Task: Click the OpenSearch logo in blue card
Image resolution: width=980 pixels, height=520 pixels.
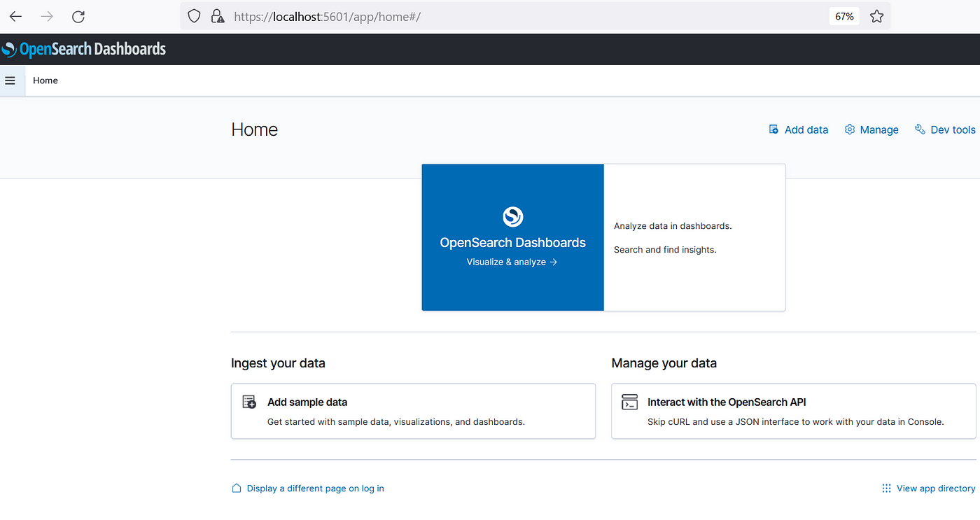Action: (x=513, y=216)
